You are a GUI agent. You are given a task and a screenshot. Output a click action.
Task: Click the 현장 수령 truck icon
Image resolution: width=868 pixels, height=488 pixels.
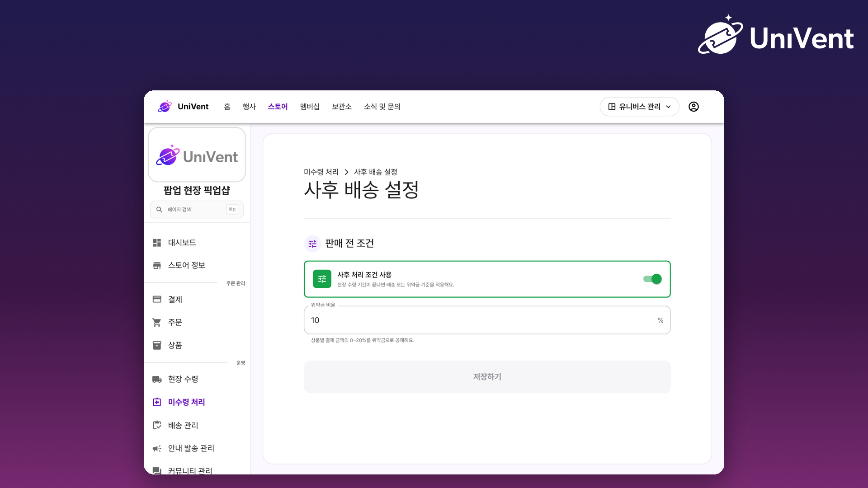coord(157,379)
